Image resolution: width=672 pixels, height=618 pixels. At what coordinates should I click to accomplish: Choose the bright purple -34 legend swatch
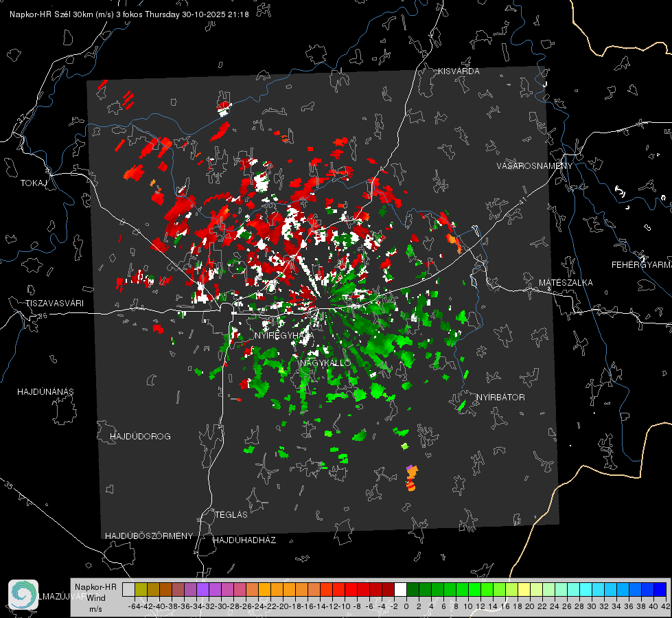(x=202, y=589)
